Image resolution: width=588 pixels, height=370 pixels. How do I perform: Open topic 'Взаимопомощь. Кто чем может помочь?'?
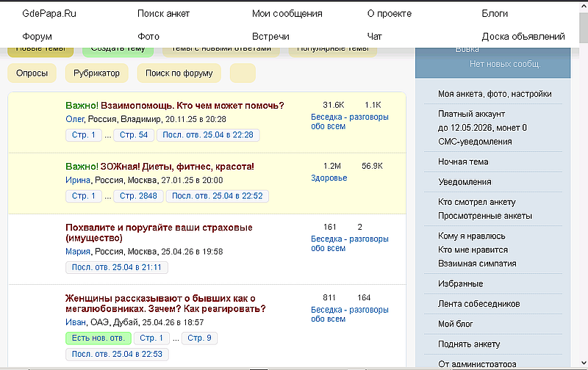(192, 106)
